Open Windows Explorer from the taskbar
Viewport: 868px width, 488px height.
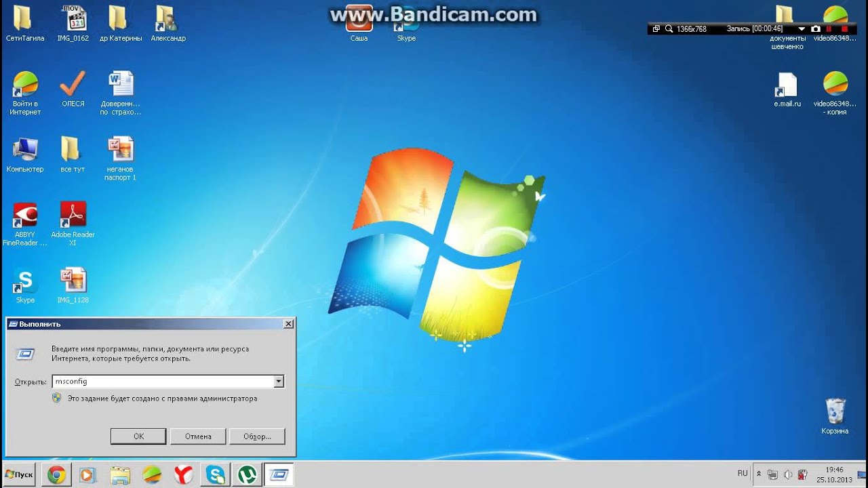point(120,475)
